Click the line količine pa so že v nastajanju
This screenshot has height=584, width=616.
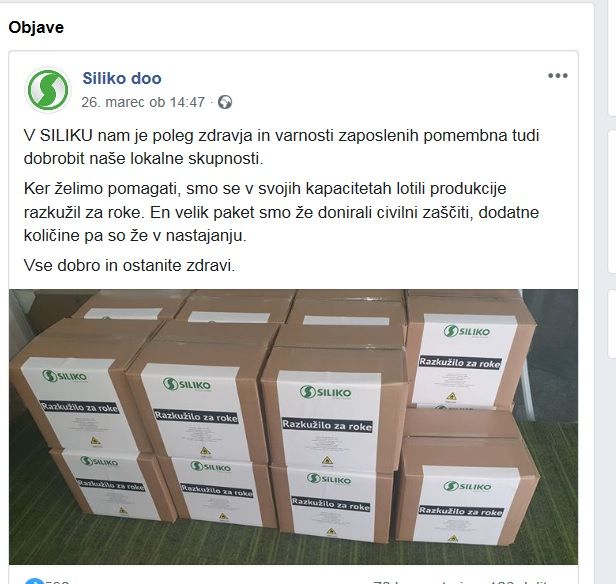point(135,236)
